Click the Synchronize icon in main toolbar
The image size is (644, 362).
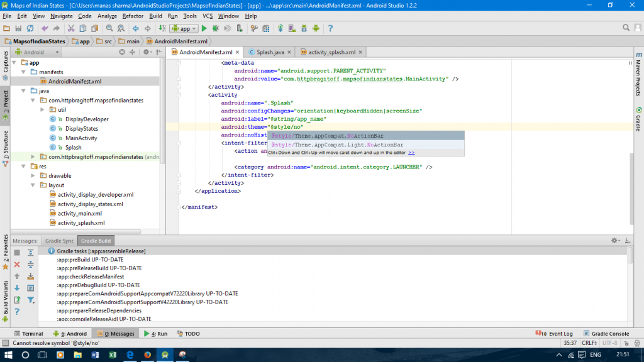(30, 28)
